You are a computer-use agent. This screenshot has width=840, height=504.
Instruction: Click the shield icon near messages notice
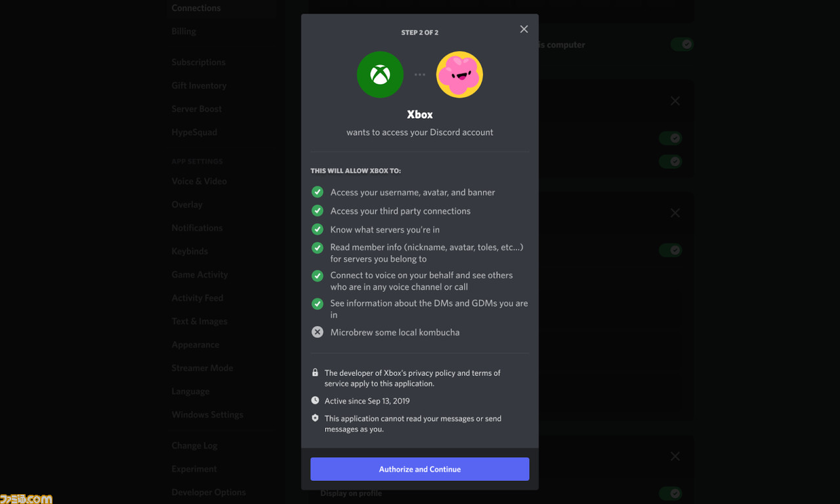[x=315, y=418]
